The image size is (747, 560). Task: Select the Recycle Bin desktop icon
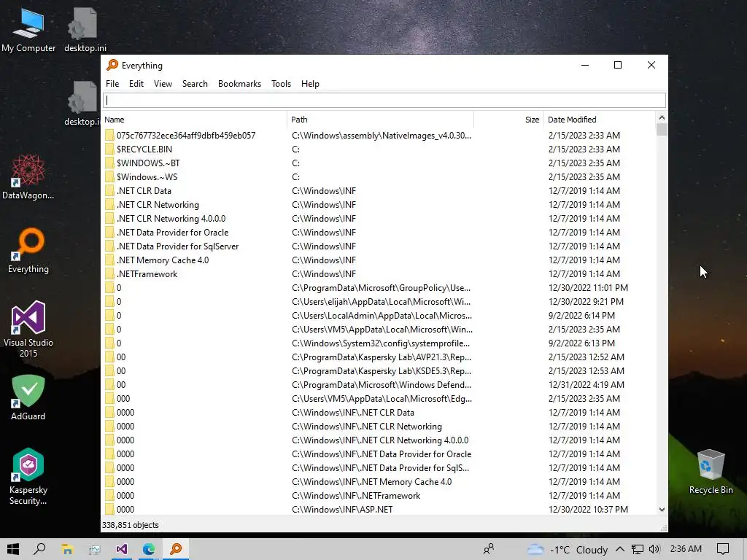point(711,472)
